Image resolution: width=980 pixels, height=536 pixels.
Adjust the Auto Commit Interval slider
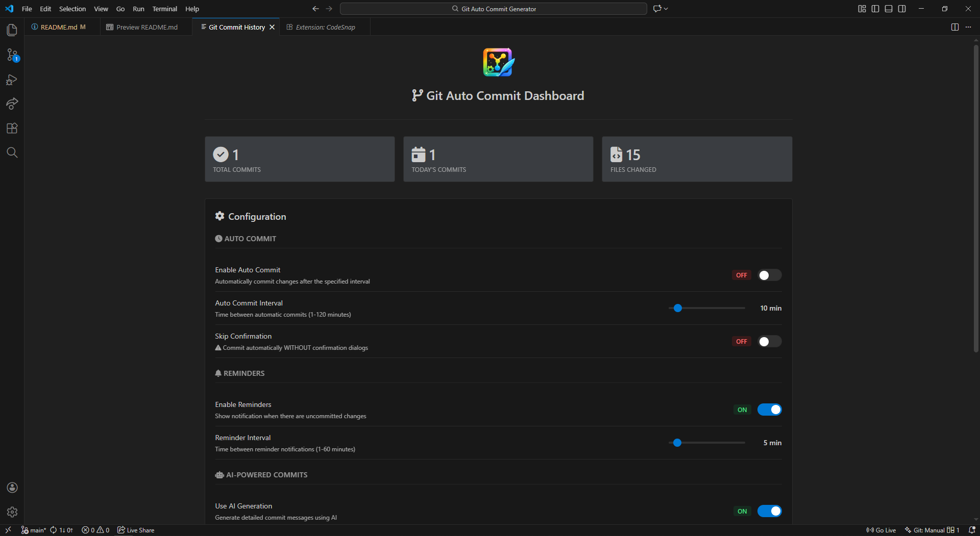[678, 308]
